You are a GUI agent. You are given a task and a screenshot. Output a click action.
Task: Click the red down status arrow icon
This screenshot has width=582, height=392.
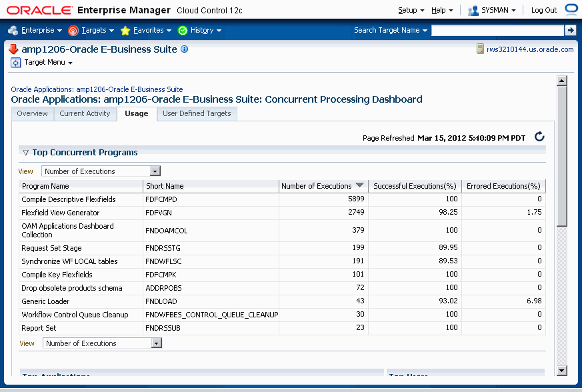point(13,49)
